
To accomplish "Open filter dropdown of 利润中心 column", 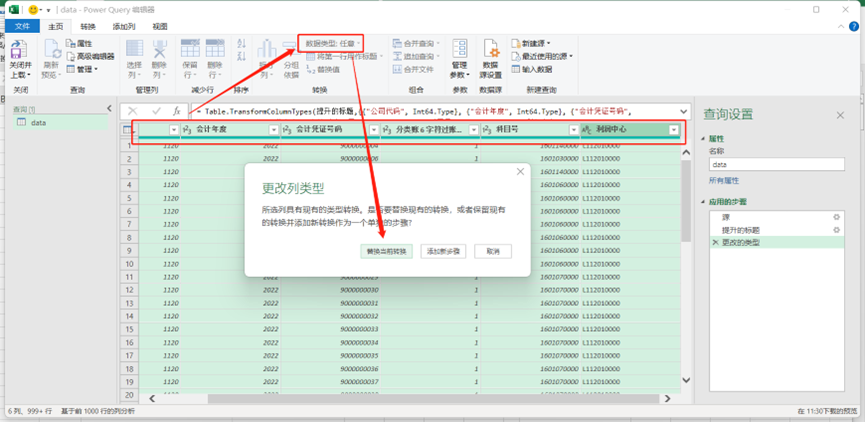I will 673,130.
